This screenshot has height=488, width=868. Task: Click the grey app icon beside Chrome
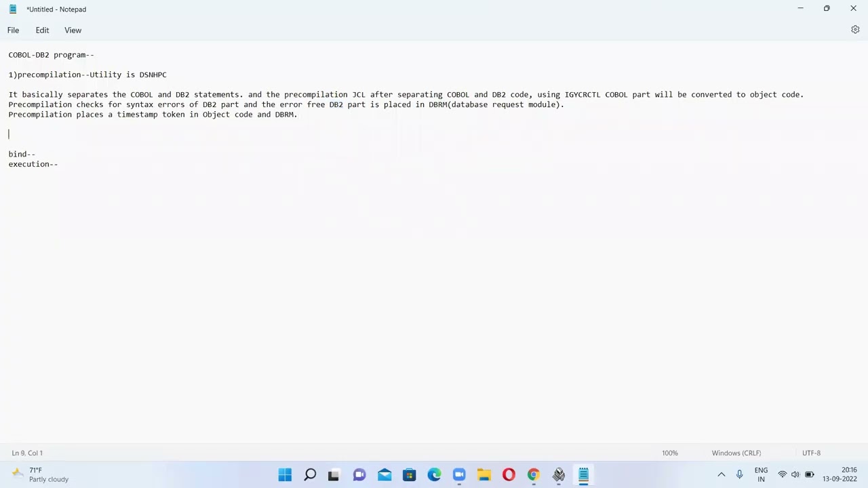pyautogui.click(x=559, y=474)
